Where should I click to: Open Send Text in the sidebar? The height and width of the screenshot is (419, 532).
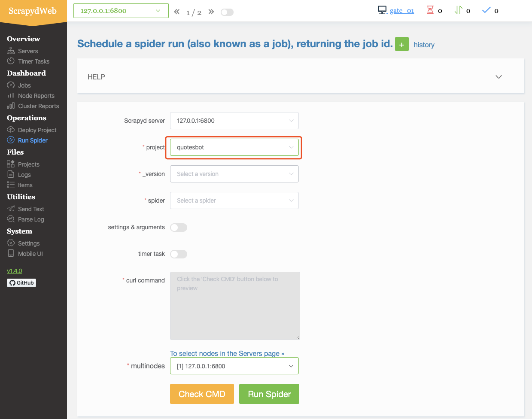(31, 209)
